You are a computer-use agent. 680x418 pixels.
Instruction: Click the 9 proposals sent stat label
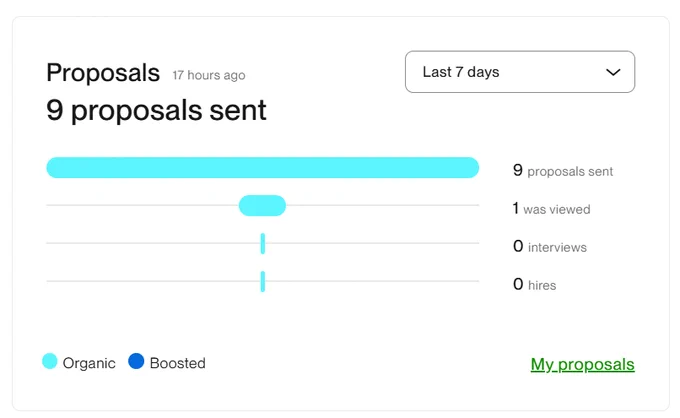tap(563, 171)
